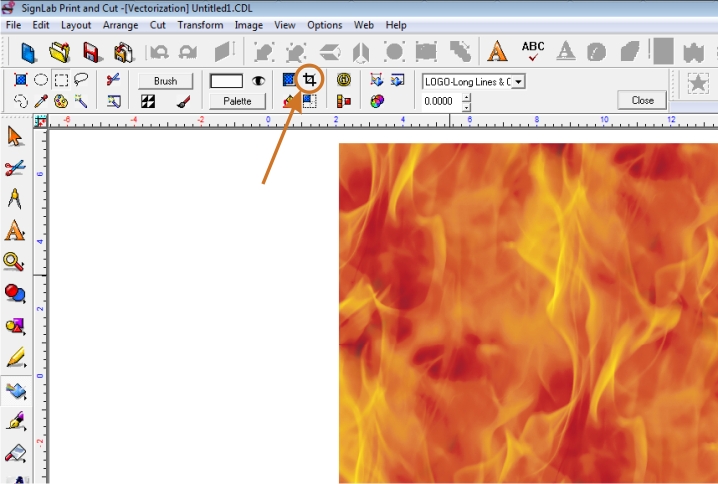Viewport: 718px width, 484px height.
Task: Decrease the 0.0000 value with down arrow
Action: click(466, 106)
